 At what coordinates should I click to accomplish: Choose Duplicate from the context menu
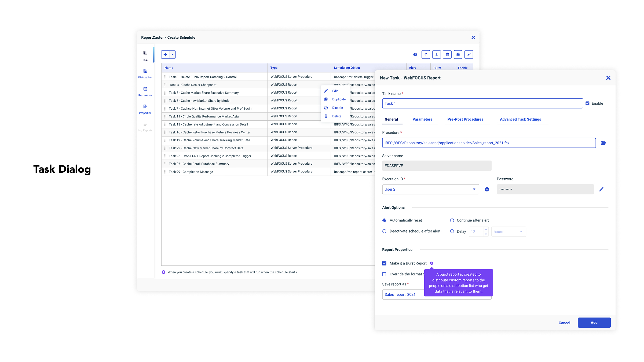(339, 99)
